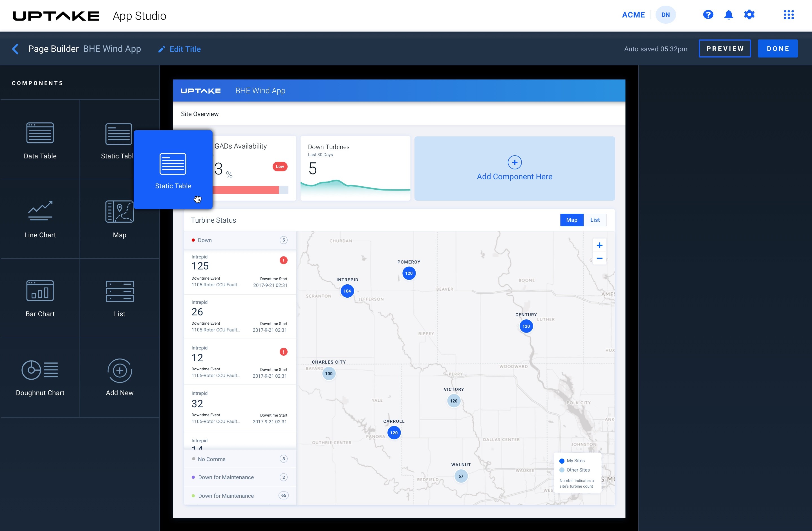Open the apps grid launcher
The width and height of the screenshot is (812, 531).
coord(789,15)
